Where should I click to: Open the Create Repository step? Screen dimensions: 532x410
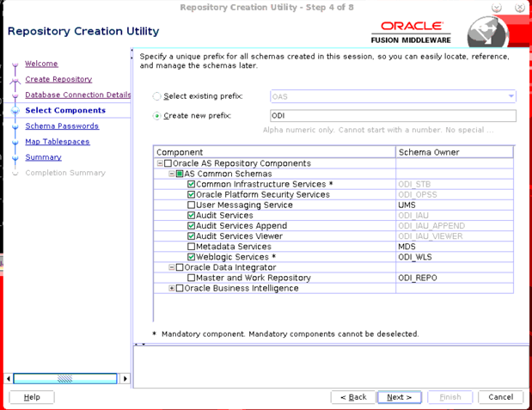tap(58, 79)
